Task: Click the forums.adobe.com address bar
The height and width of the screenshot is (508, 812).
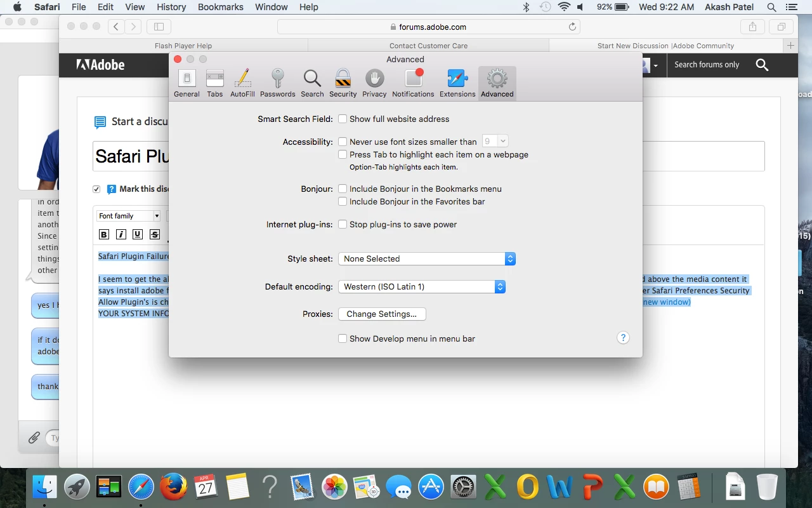Action: (x=428, y=27)
